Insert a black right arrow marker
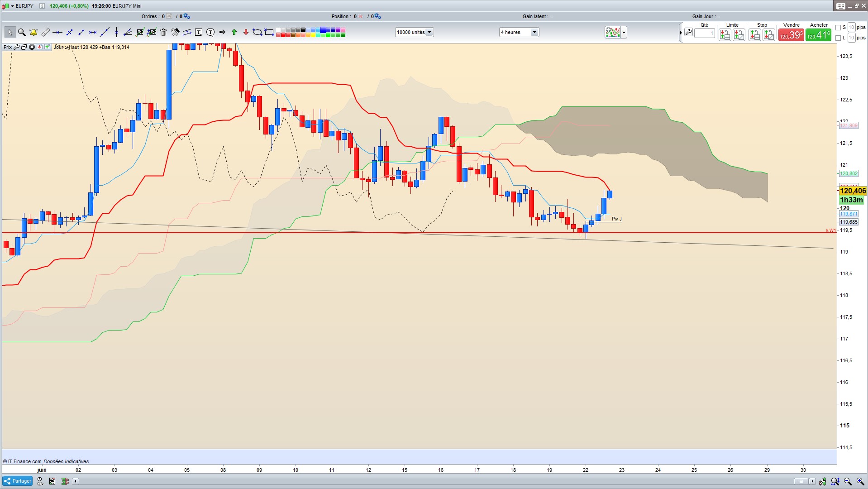 pos(222,32)
